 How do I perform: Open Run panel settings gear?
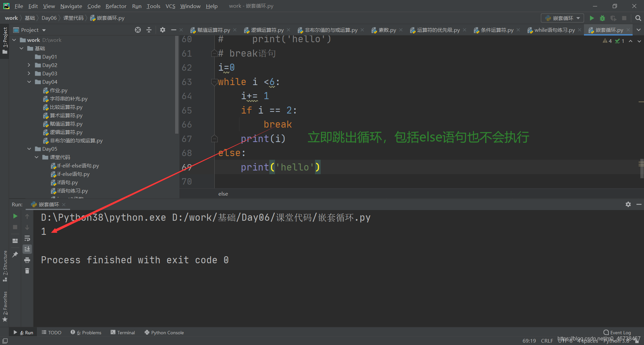(x=628, y=204)
